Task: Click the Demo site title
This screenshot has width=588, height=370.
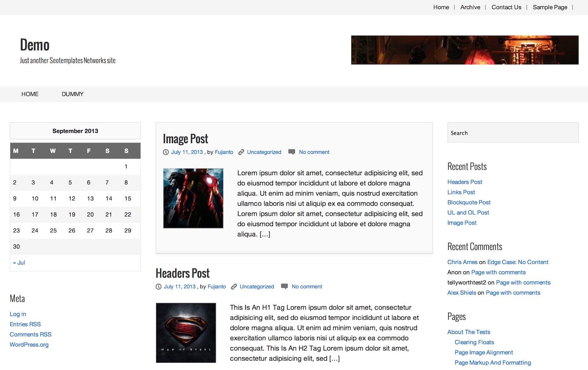Action: pyautogui.click(x=35, y=45)
